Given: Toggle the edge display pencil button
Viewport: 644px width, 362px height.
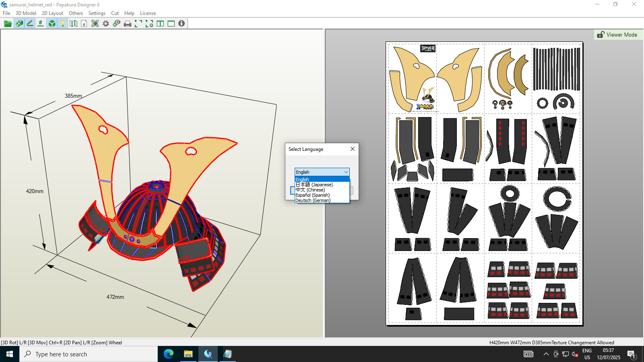Looking at the screenshot, I should click(30, 24).
